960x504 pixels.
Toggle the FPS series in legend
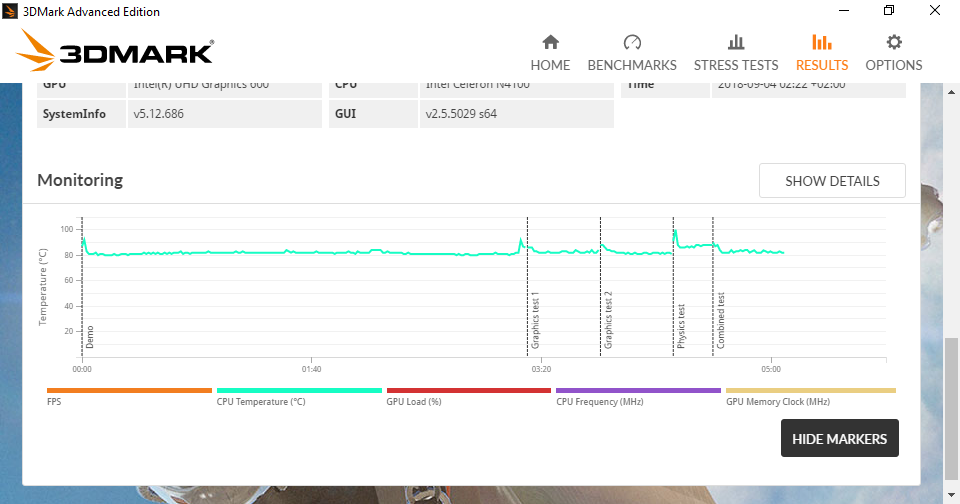(129, 396)
